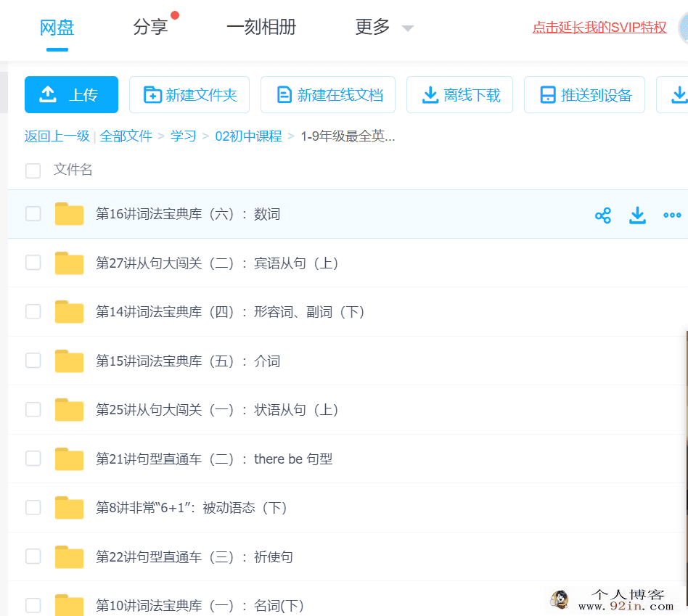Open folder 第25讲从句大闯关（一）：状语从句（上）
Viewport: 688px width, 616px height.
point(217,410)
